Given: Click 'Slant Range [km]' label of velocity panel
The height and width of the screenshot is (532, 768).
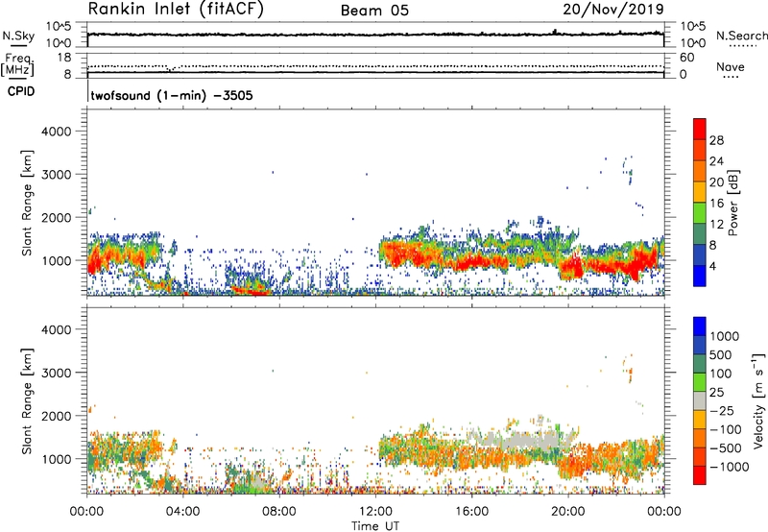Looking at the screenshot, I should tap(27, 400).
